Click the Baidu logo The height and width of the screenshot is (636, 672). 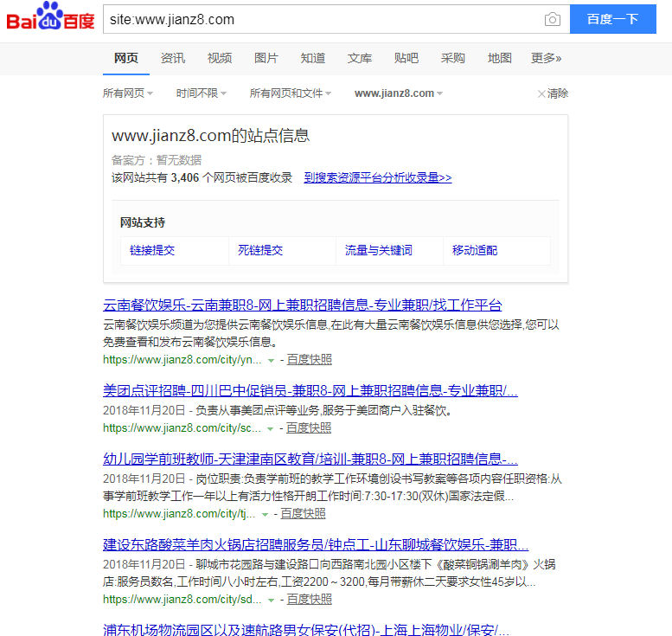tap(50, 16)
